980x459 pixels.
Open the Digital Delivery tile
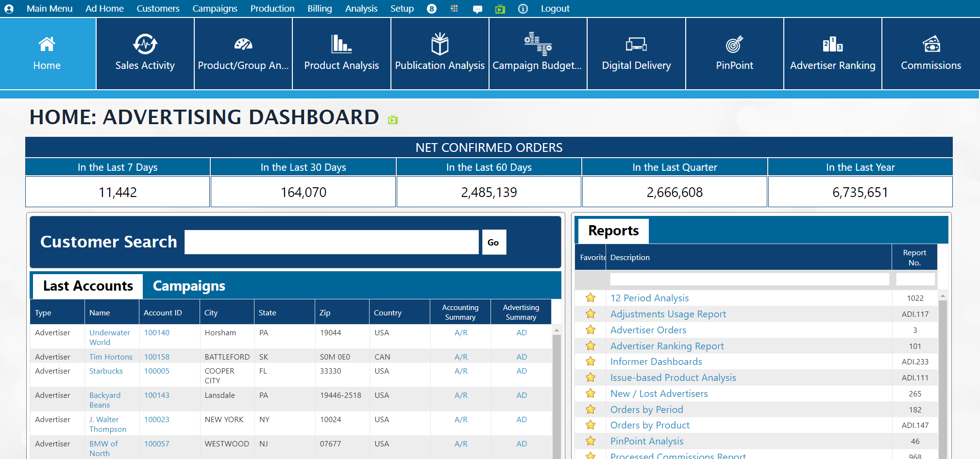point(636,53)
